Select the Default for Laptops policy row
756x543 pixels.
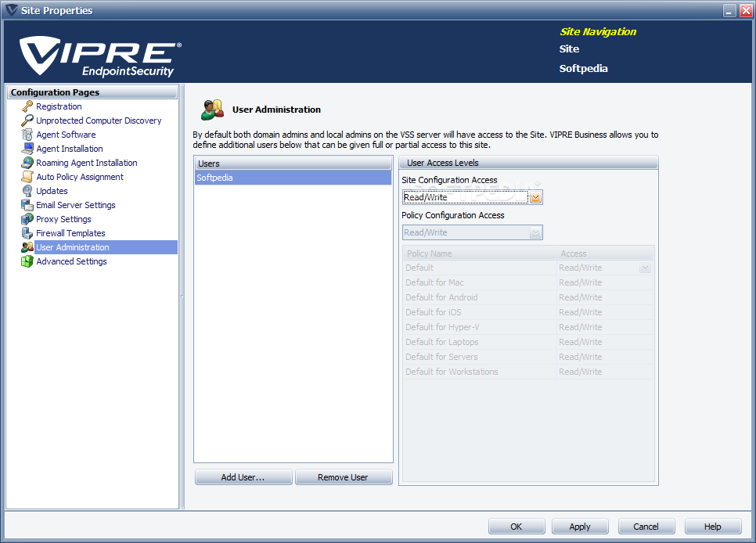528,342
